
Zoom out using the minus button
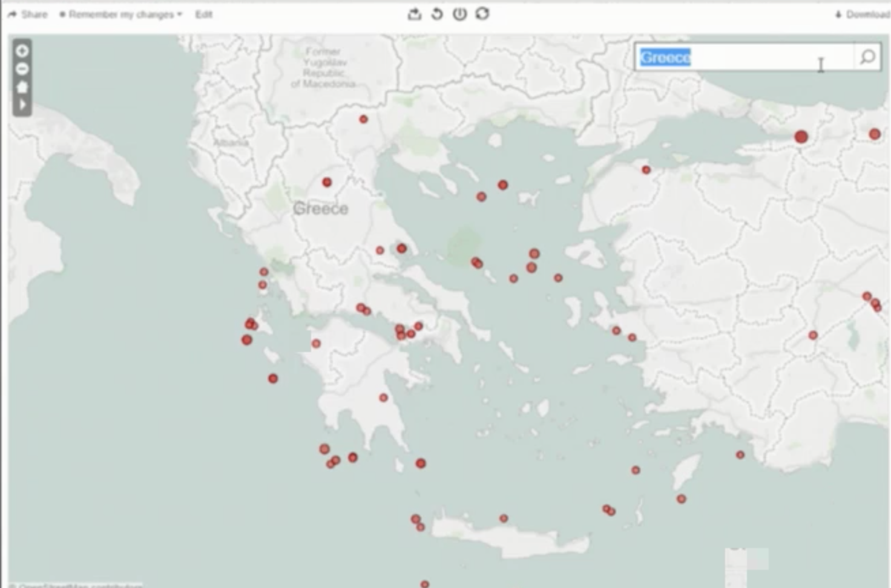[x=22, y=69]
